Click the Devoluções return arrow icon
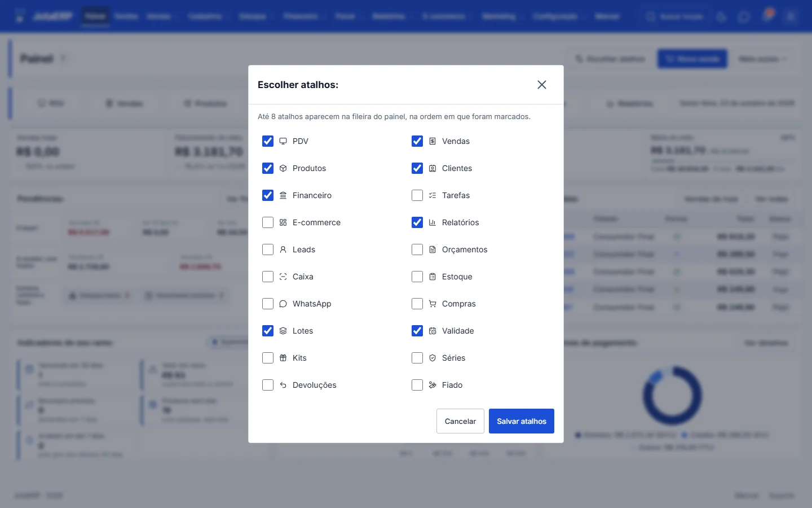This screenshot has height=508, width=812. point(283,385)
